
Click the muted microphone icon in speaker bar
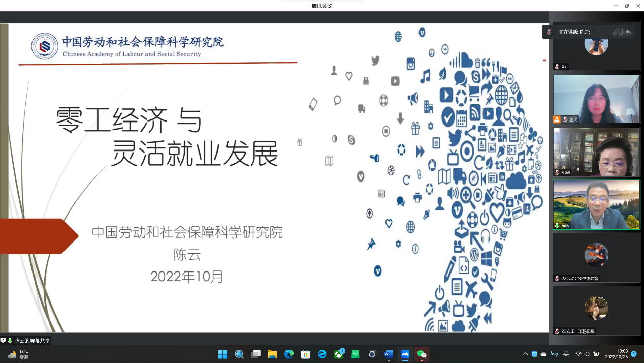point(549,32)
